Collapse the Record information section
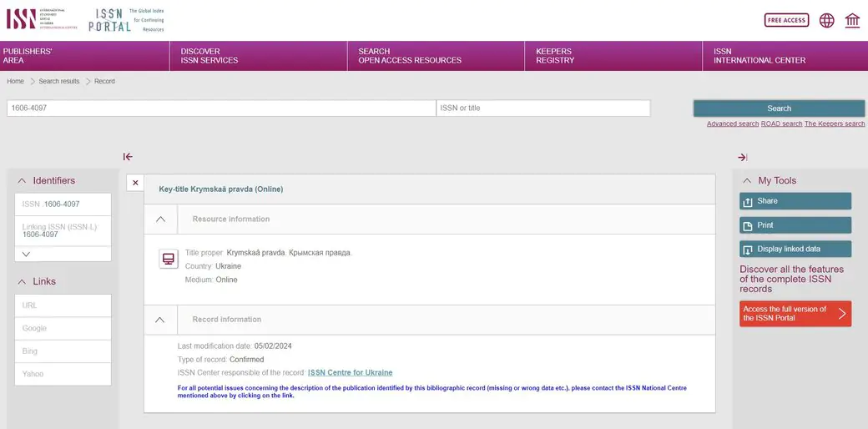 point(160,320)
